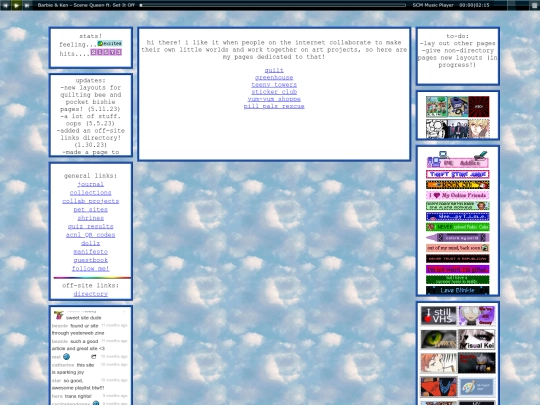
Task: Click the red and blue character stamp
Action: coord(439,386)
